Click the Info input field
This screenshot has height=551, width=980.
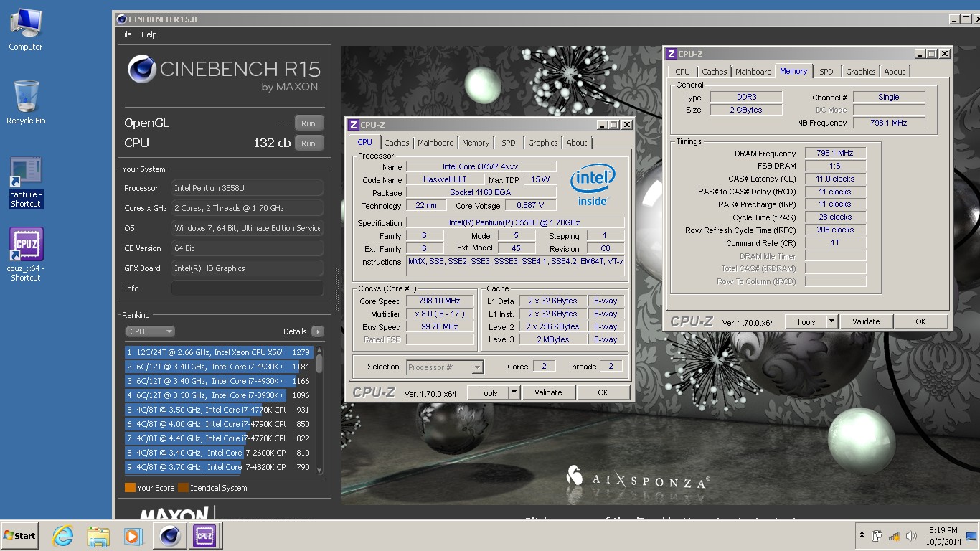tap(247, 288)
